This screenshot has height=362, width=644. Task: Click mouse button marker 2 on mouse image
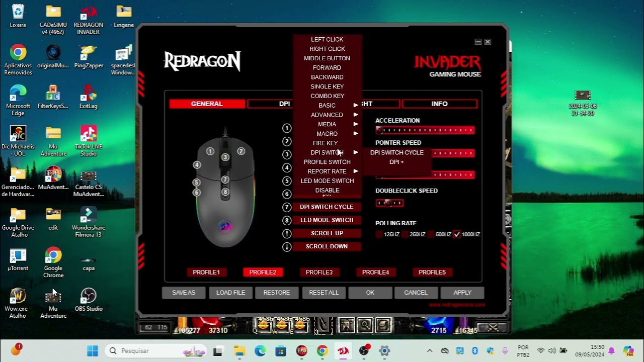click(241, 151)
